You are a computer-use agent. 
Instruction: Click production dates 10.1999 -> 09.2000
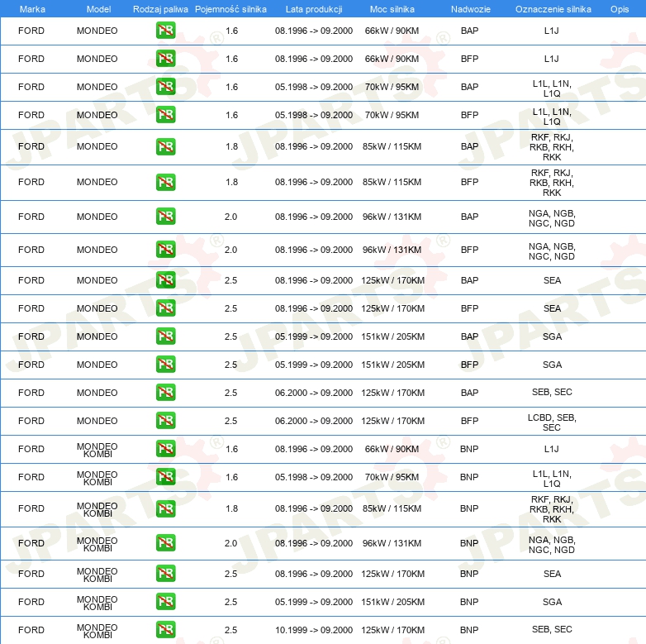point(314,630)
